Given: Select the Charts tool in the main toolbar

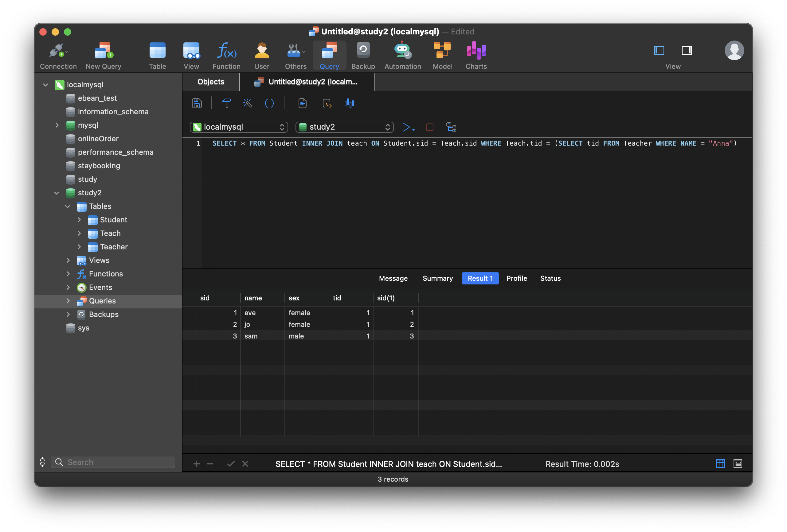Looking at the screenshot, I should pos(476,54).
